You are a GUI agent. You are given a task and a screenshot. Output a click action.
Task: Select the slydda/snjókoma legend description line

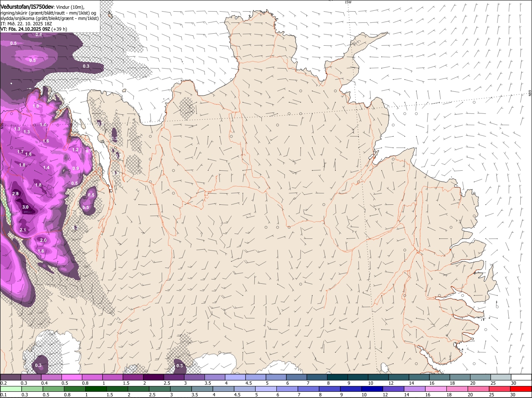point(49,18)
